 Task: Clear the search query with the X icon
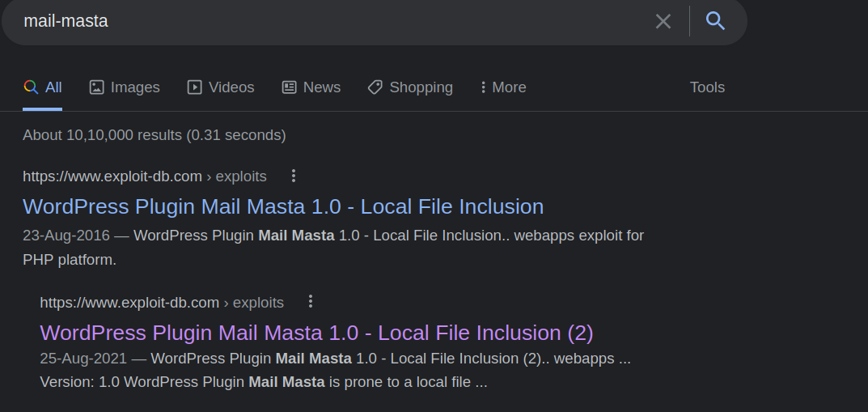[x=663, y=21]
